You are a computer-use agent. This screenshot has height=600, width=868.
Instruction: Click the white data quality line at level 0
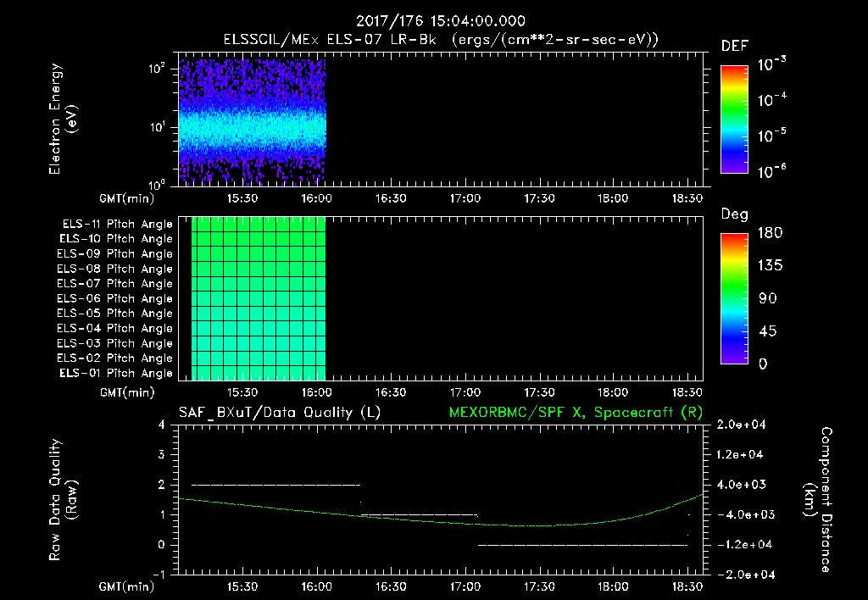tap(583, 545)
